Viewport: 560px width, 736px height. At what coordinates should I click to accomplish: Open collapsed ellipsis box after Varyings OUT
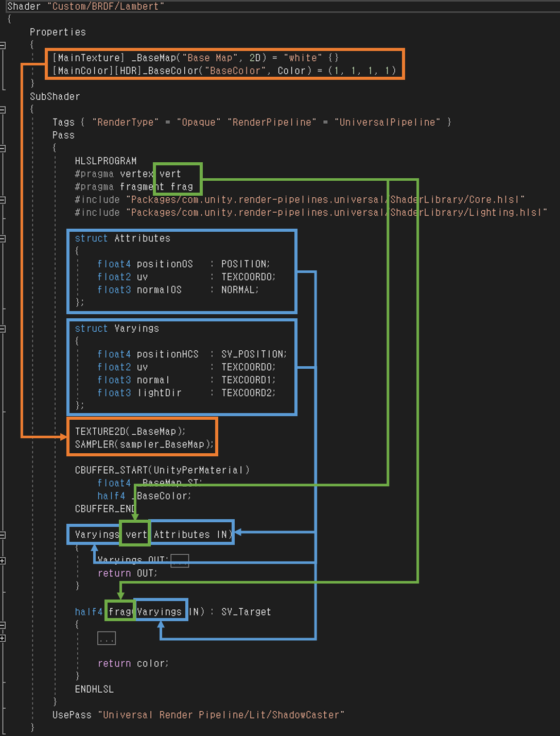pos(180,560)
